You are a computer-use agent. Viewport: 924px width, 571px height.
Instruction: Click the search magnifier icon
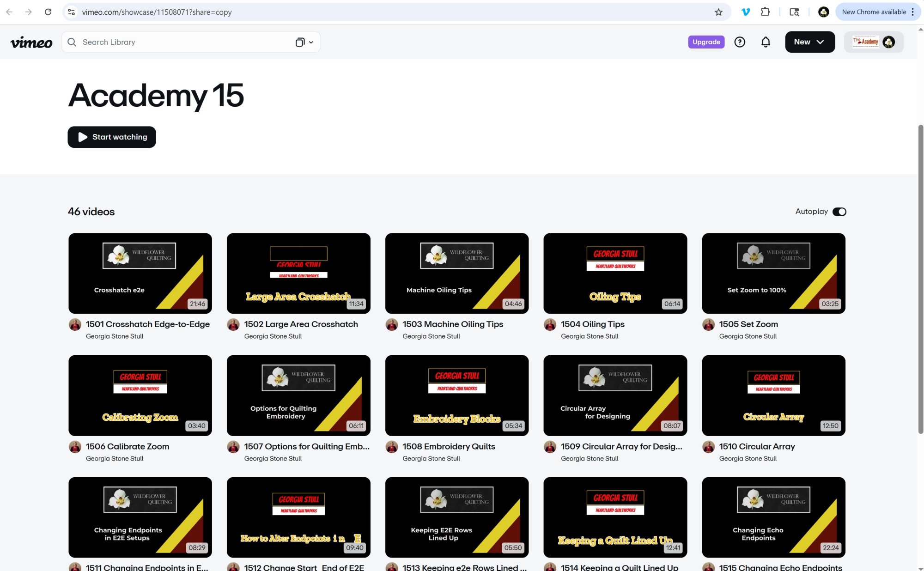72,42
